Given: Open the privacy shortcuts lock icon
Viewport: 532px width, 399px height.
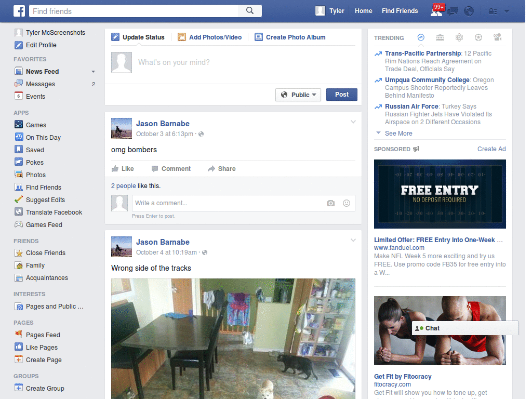Looking at the screenshot, I should [493, 11].
